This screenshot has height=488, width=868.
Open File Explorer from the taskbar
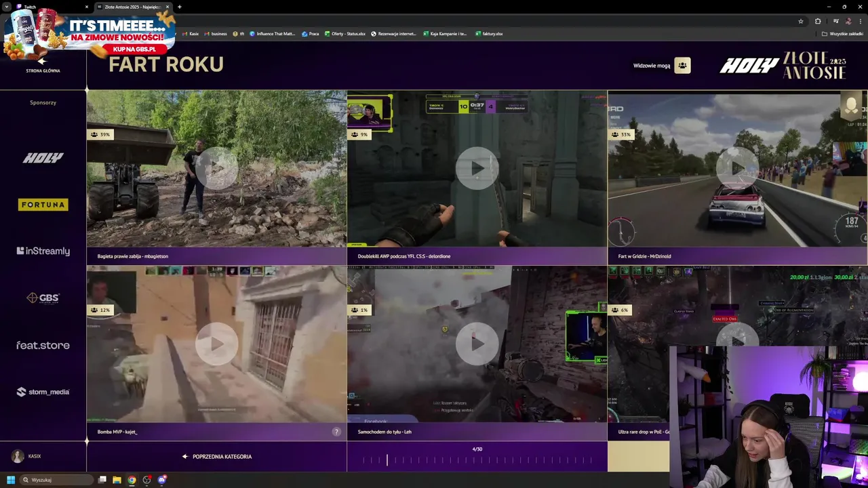117,480
